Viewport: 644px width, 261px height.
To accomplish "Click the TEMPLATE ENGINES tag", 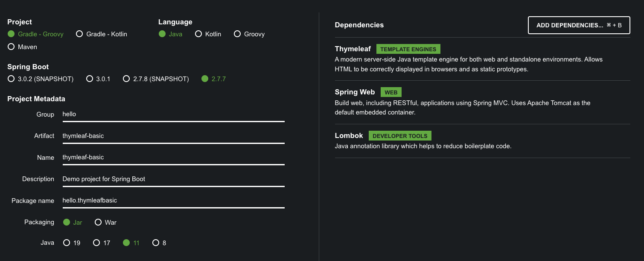I will (x=408, y=49).
